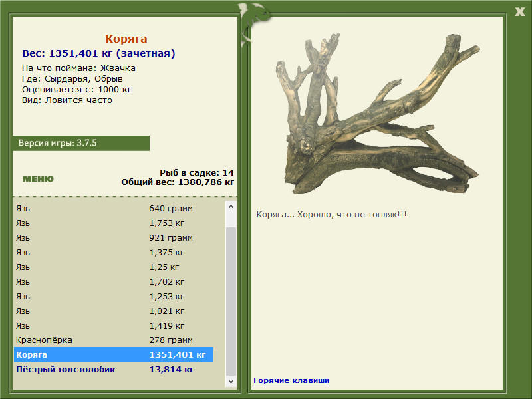Select the highlighted Коряга 1351,401 кг row
Image resolution: width=532 pixels, height=399 pixels.
click(114, 354)
